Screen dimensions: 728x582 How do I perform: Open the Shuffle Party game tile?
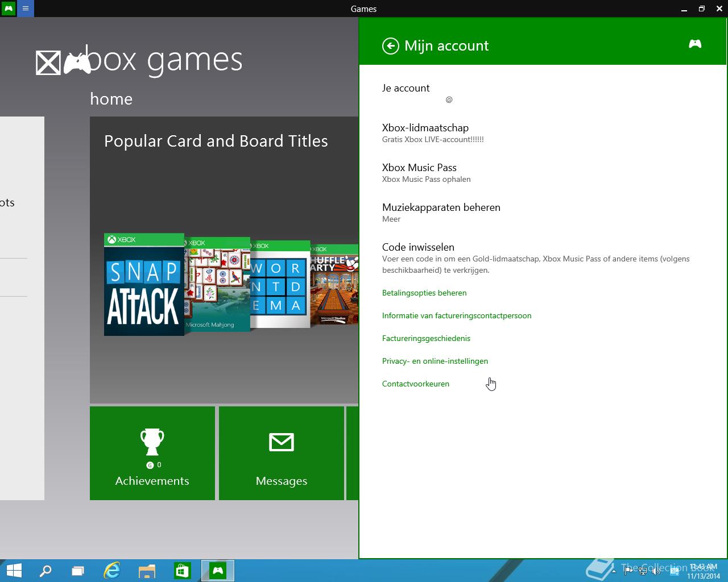(334, 284)
